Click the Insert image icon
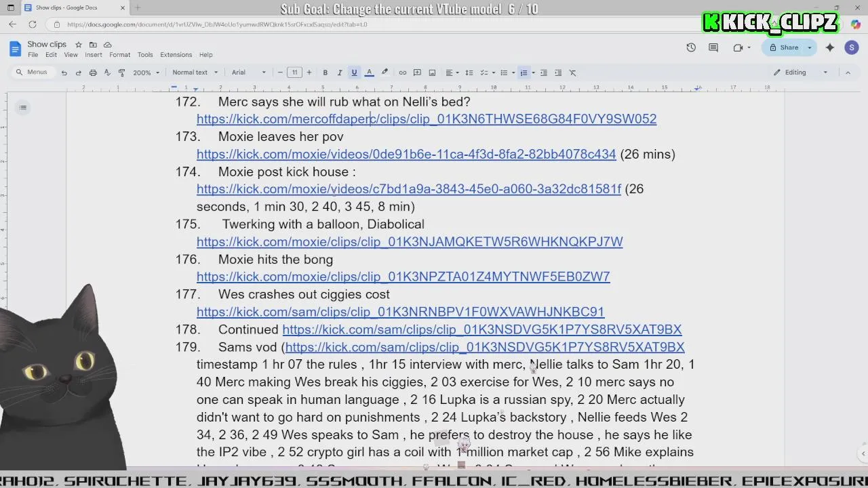 coord(432,73)
